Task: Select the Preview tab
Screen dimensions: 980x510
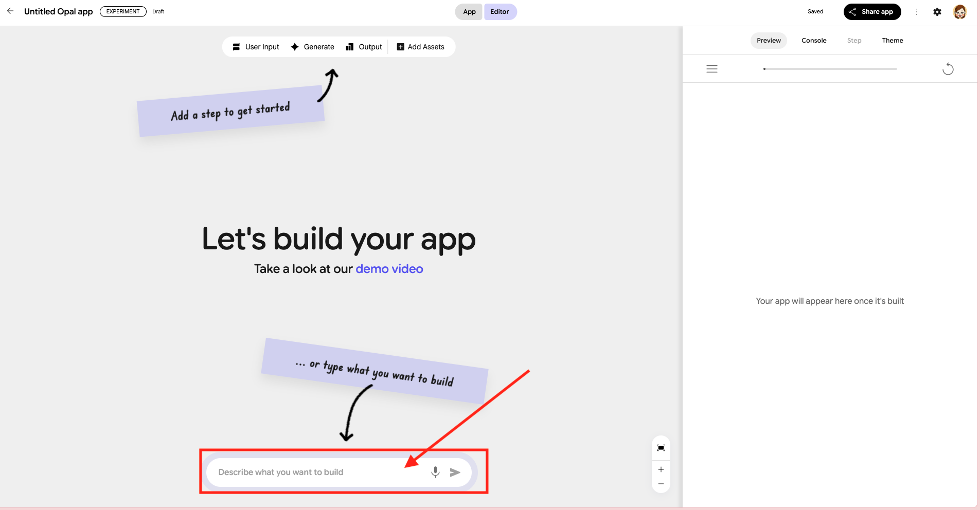Action: coord(769,41)
